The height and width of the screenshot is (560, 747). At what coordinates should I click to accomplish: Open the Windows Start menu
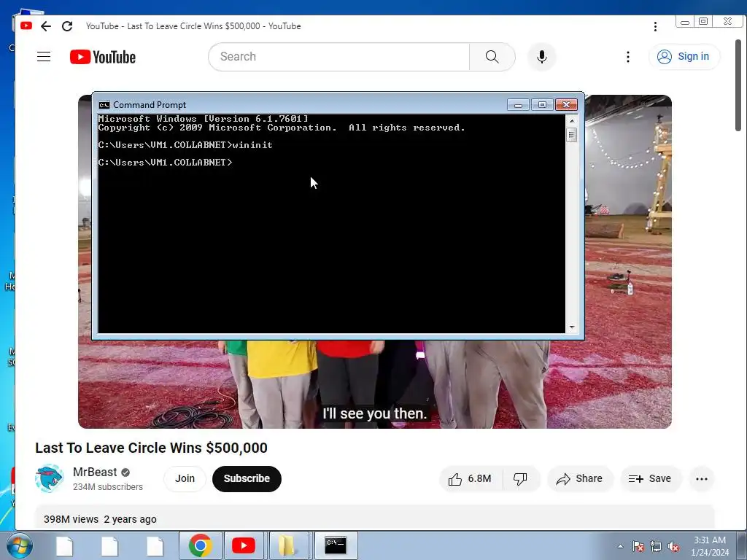click(20, 545)
